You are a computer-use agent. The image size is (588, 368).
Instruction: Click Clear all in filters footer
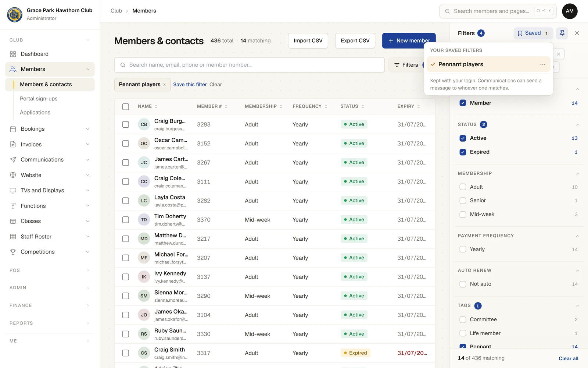[x=569, y=358]
